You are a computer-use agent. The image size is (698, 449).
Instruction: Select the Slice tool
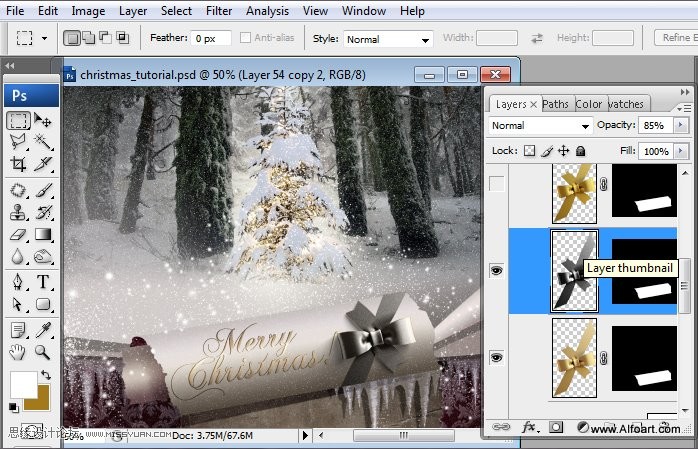tap(43, 164)
